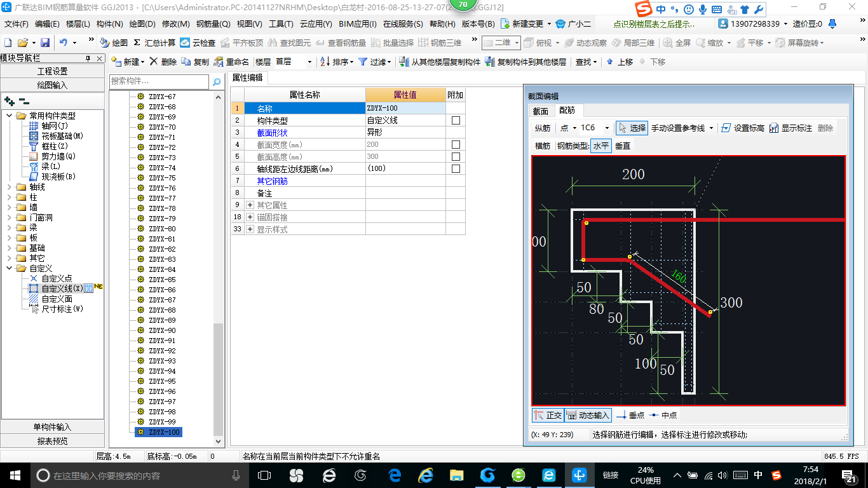The image size is (868, 488).
Task: Click 复制 copy component icon
Action: tap(195, 62)
